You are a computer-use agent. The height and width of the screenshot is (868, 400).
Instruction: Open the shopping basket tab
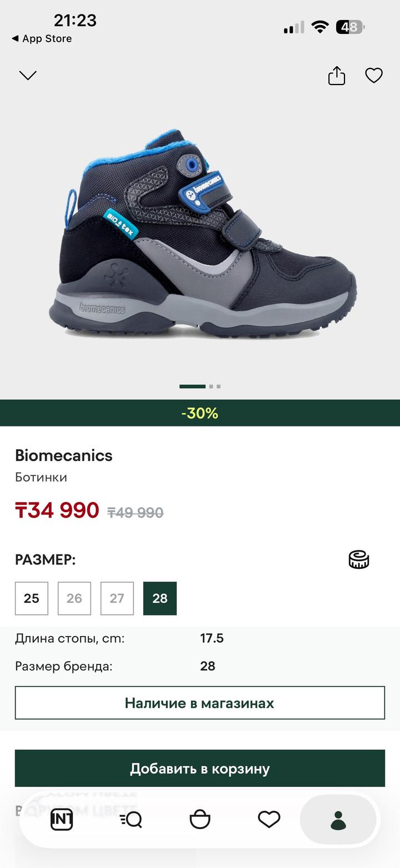pos(200,820)
